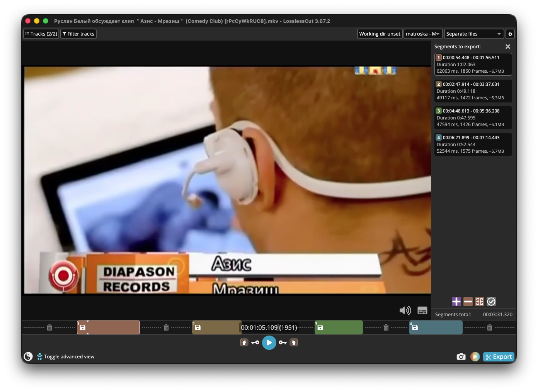Open the matroska output format dropdown
538x392 pixels.
click(423, 34)
